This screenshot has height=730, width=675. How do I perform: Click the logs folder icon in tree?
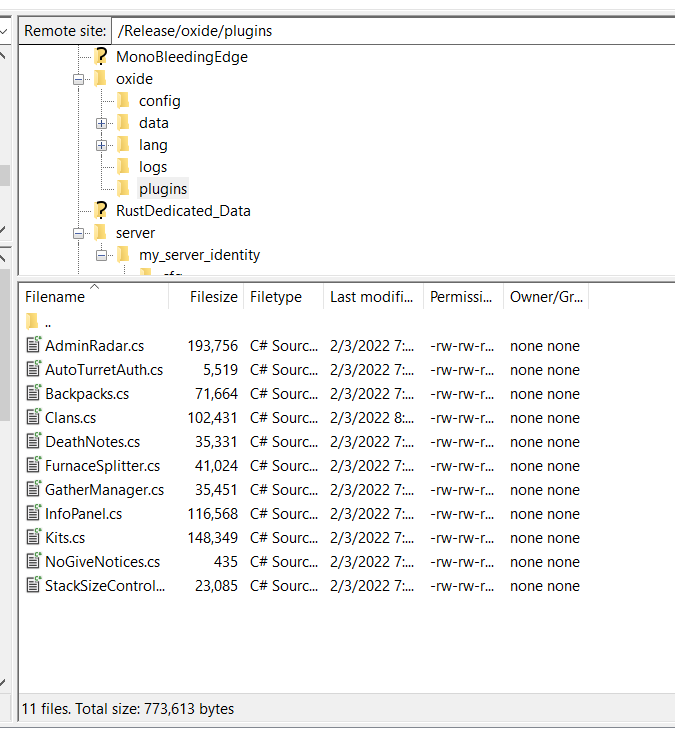coord(123,167)
